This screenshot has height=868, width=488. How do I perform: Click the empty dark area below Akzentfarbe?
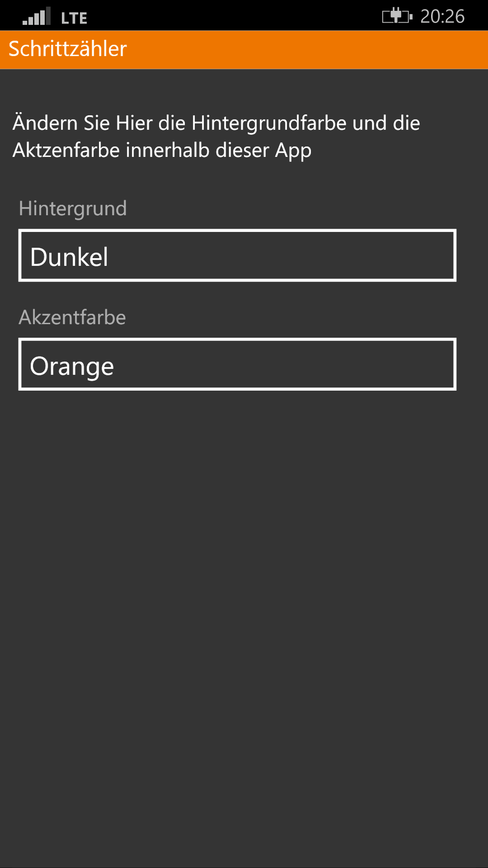point(244,588)
